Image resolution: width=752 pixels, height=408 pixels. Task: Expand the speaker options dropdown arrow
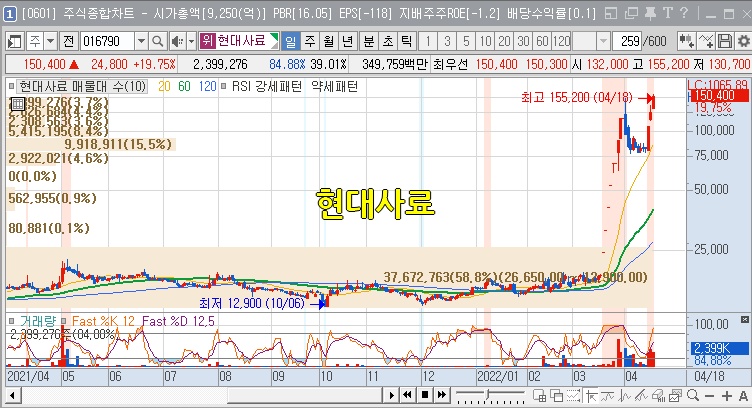[x=191, y=41]
